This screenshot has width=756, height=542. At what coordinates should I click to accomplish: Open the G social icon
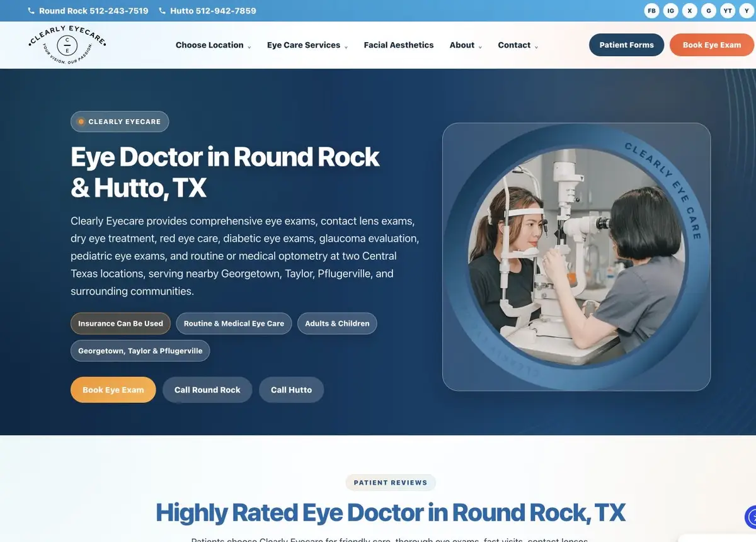(x=709, y=11)
